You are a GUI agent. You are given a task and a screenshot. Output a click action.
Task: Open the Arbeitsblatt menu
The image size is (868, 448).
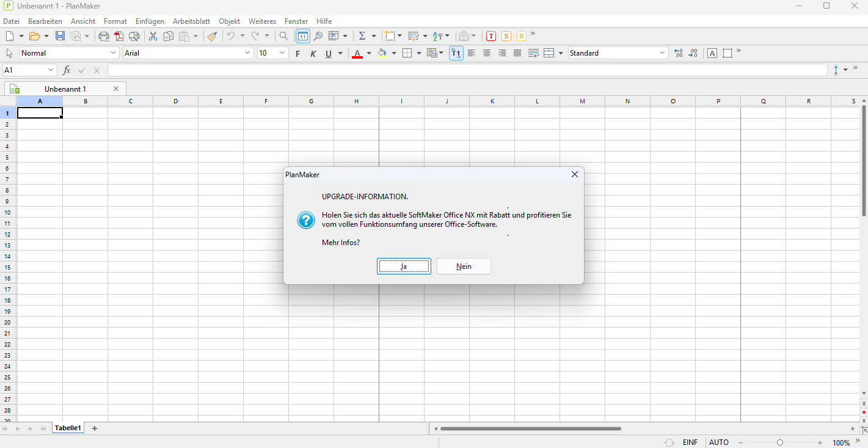[191, 21]
